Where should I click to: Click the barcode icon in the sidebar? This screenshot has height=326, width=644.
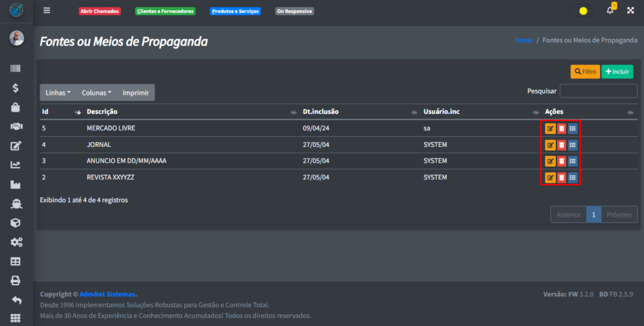[16, 69]
